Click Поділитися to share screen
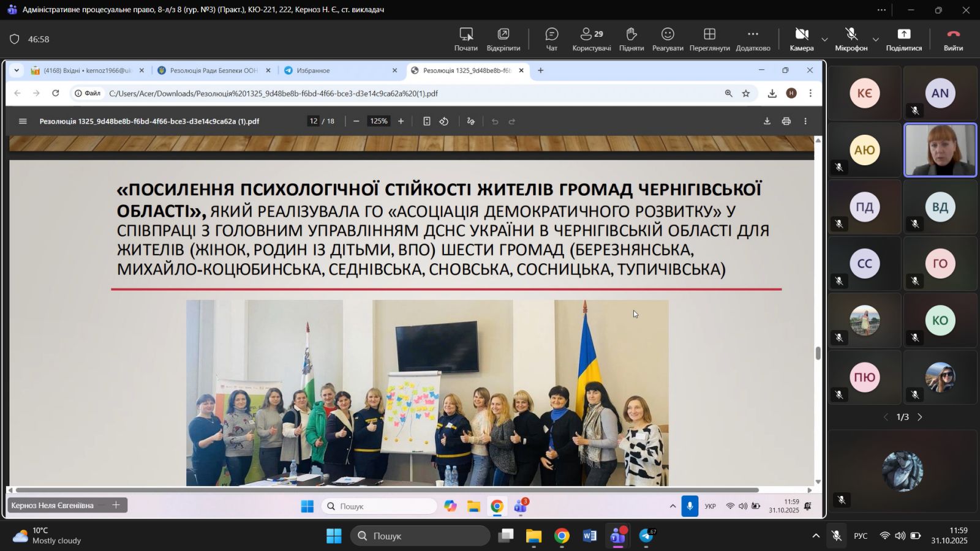980x551 pixels. coord(903,39)
